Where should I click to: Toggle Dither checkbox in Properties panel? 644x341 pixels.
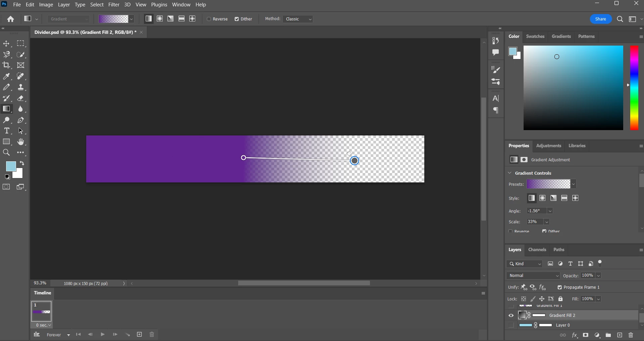[x=544, y=231]
